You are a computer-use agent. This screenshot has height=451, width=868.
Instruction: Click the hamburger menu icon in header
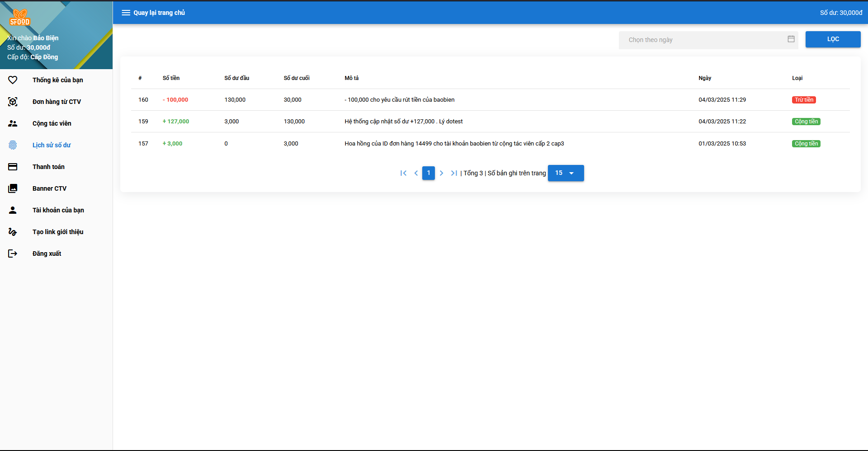[126, 13]
